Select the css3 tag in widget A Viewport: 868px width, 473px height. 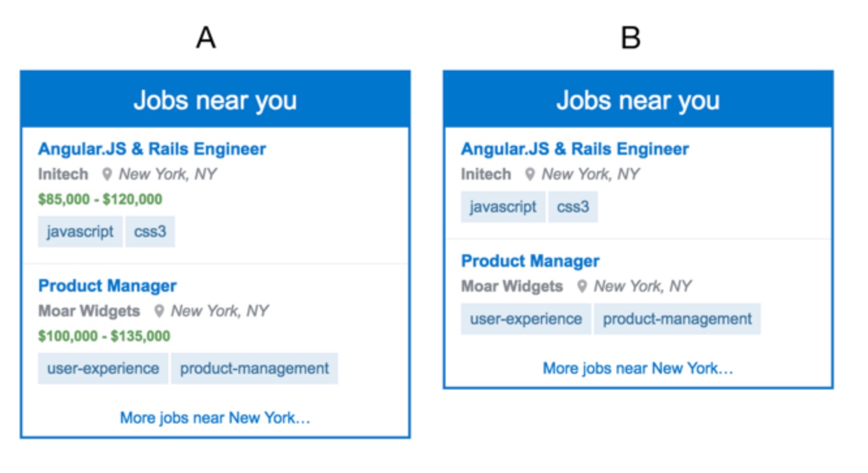(x=150, y=232)
